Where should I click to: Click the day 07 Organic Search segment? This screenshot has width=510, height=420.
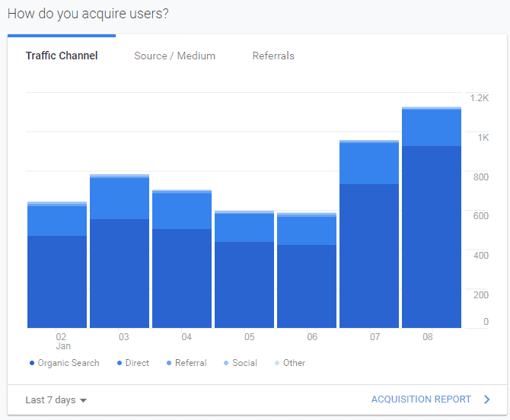369,256
